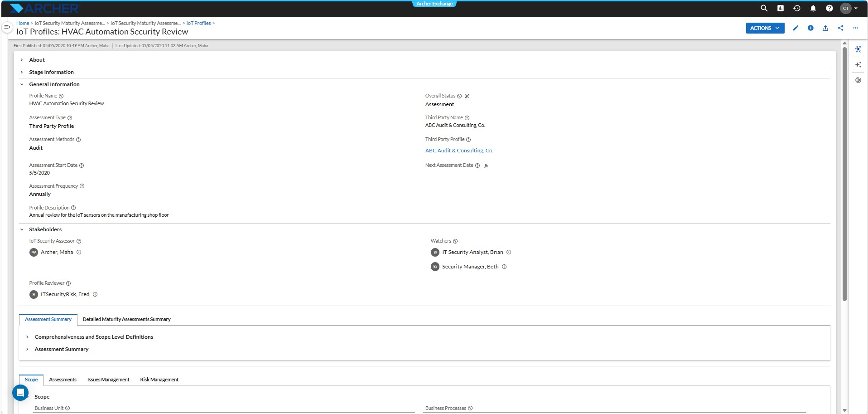Screen dimensions: 868x414
Task: Expand the Stage Information section
Action: (51, 72)
